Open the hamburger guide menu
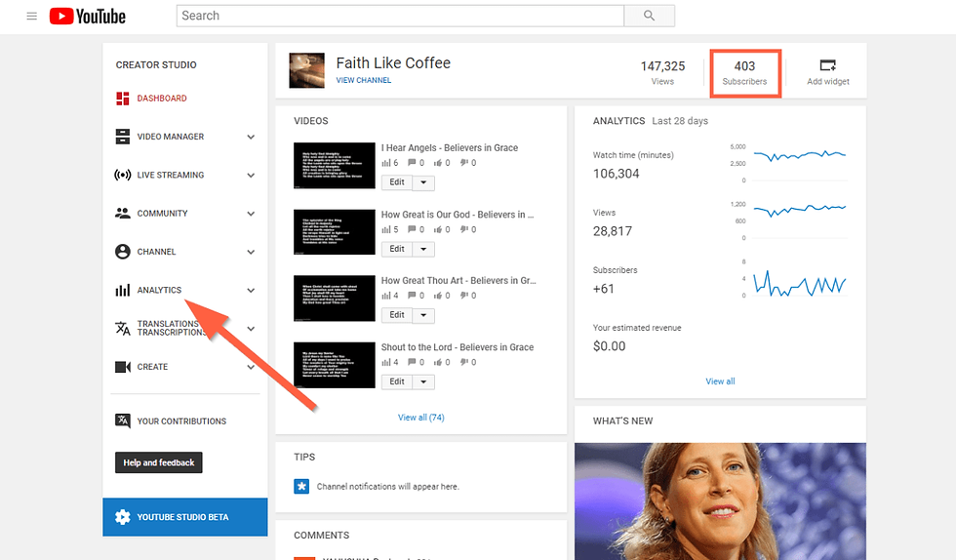956x560 pixels. tap(31, 16)
